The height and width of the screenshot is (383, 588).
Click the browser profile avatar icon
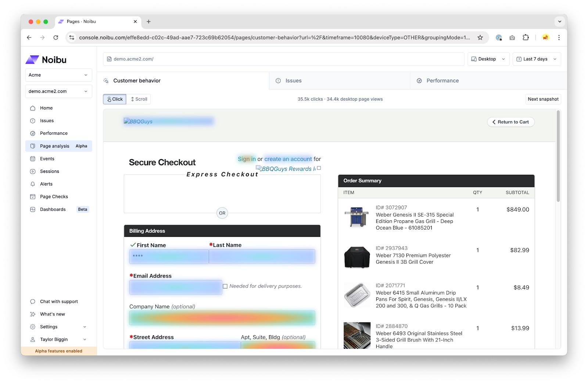(x=545, y=37)
